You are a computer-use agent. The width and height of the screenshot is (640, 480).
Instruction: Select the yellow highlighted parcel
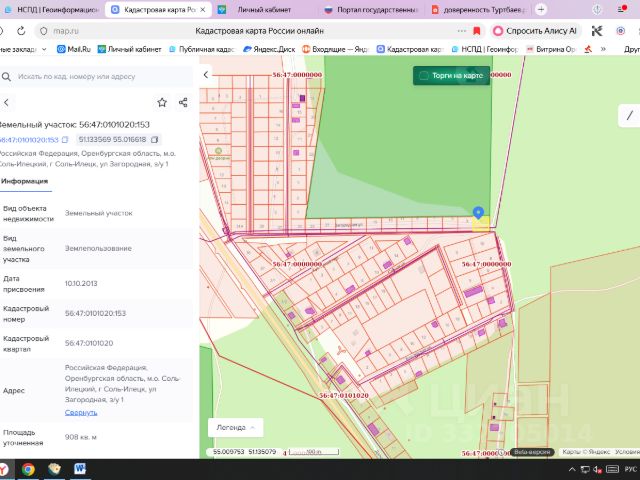pos(481,224)
